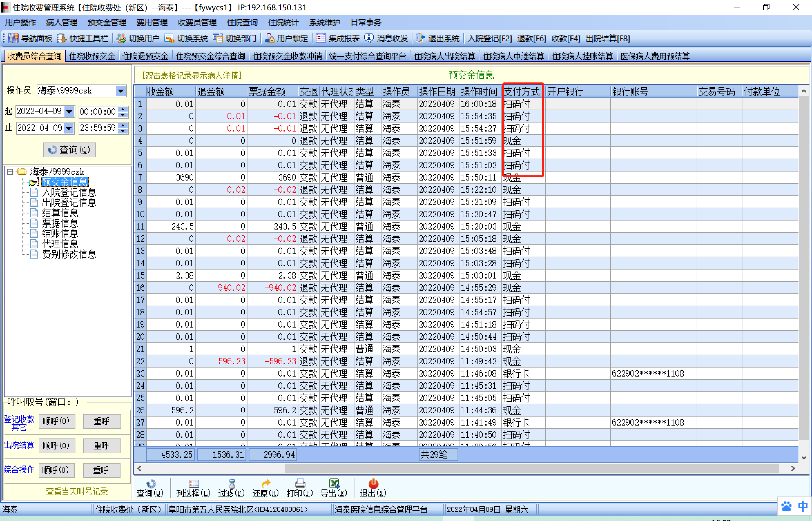This screenshot has width=812, height=521.
Task: Click the 查询(Q) button in left panel
Action: pyautogui.click(x=69, y=150)
